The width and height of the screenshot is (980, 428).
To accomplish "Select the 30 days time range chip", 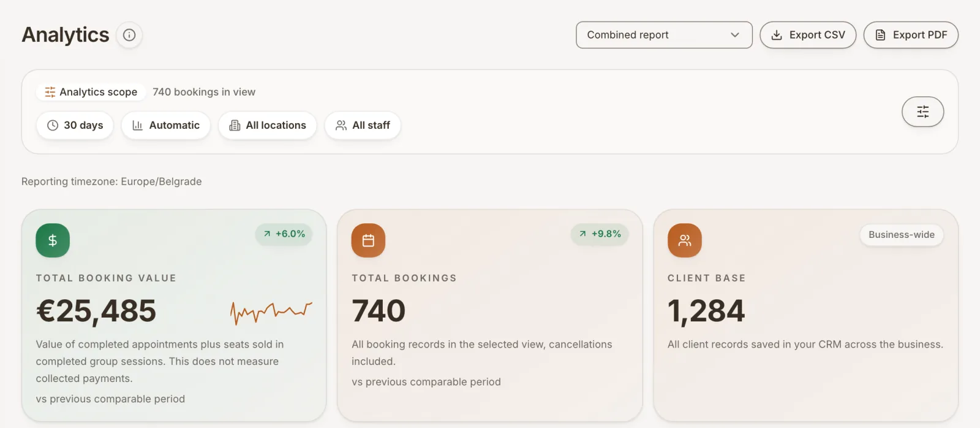I will coord(75,125).
